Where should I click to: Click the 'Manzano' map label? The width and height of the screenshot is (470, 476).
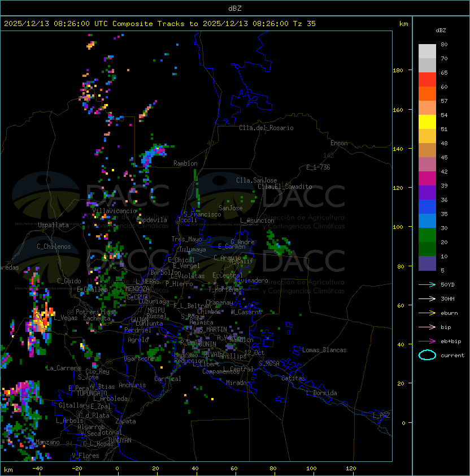[x=47, y=442]
